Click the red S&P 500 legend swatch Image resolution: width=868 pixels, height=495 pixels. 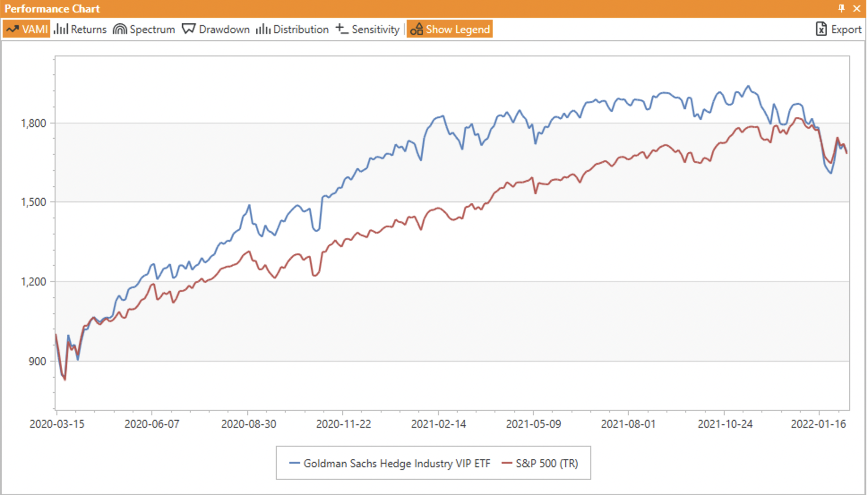pyautogui.click(x=507, y=463)
